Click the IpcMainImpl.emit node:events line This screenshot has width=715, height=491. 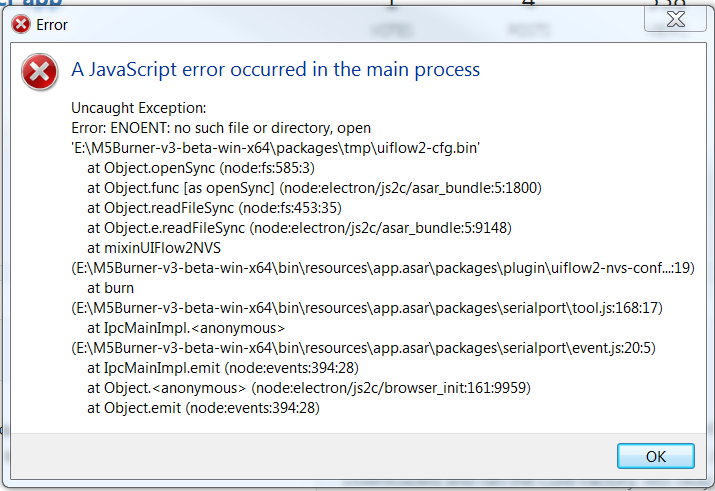(223, 368)
